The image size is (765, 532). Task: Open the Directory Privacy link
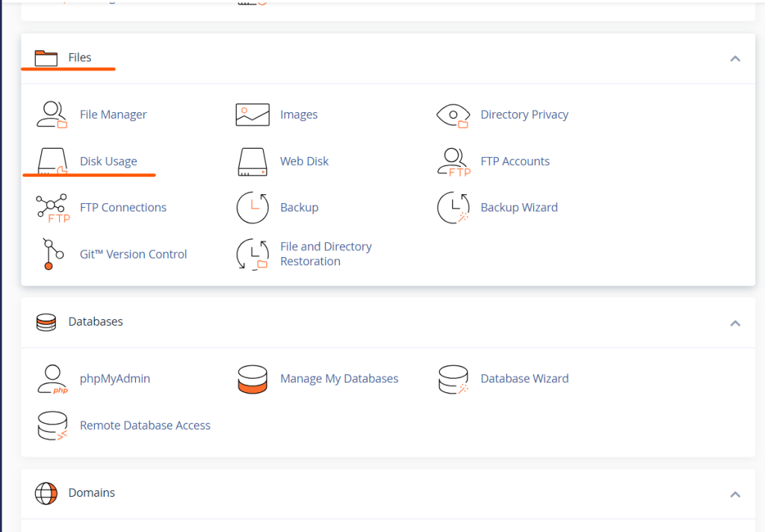pyautogui.click(x=524, y=115)
